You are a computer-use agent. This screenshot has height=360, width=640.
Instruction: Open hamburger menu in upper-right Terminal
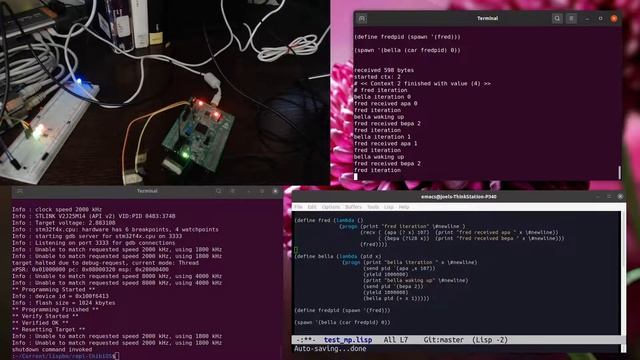[x=571, y=18]
